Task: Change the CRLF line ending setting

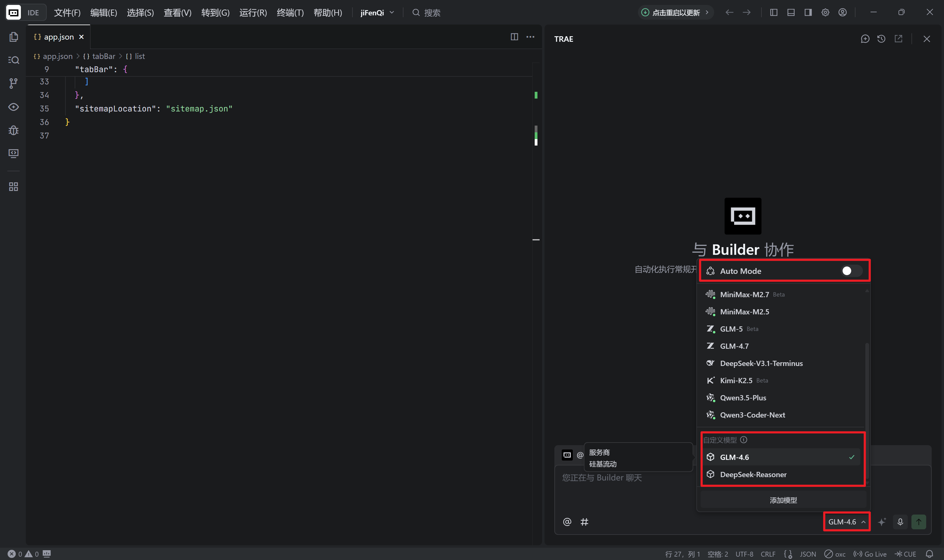Action: pos(768,554)
